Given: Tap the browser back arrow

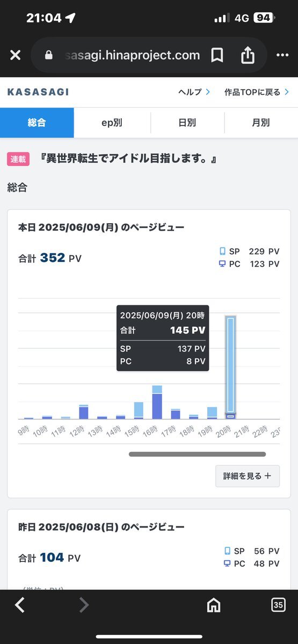Looking at the screenshot, I should (20, 605).
